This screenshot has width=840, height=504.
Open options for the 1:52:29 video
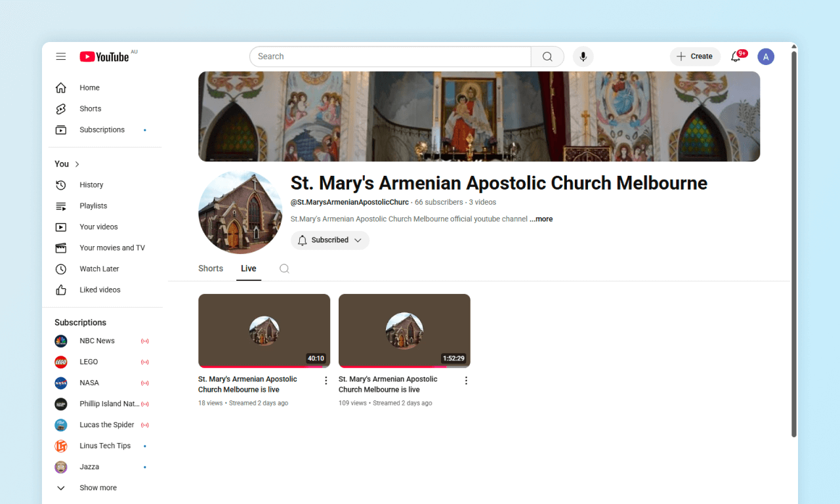click(x=467, y=381)
